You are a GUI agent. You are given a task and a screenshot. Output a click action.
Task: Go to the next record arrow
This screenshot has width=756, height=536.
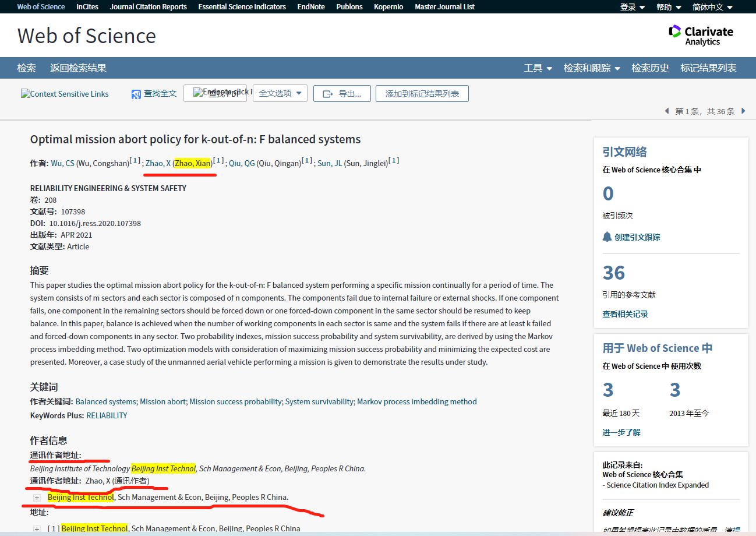743,111
